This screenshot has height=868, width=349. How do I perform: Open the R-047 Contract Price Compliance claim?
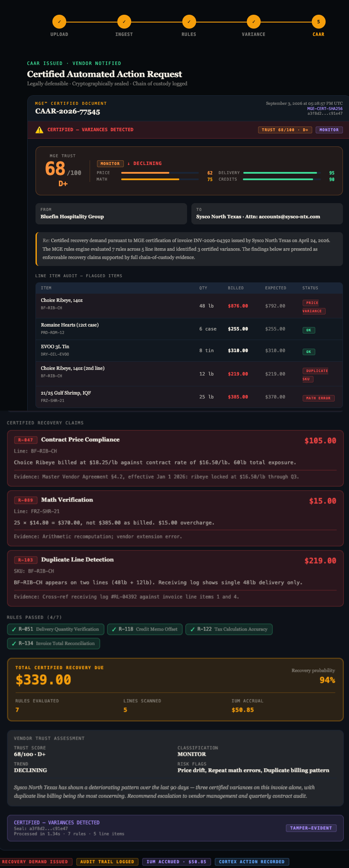(175, 458)
